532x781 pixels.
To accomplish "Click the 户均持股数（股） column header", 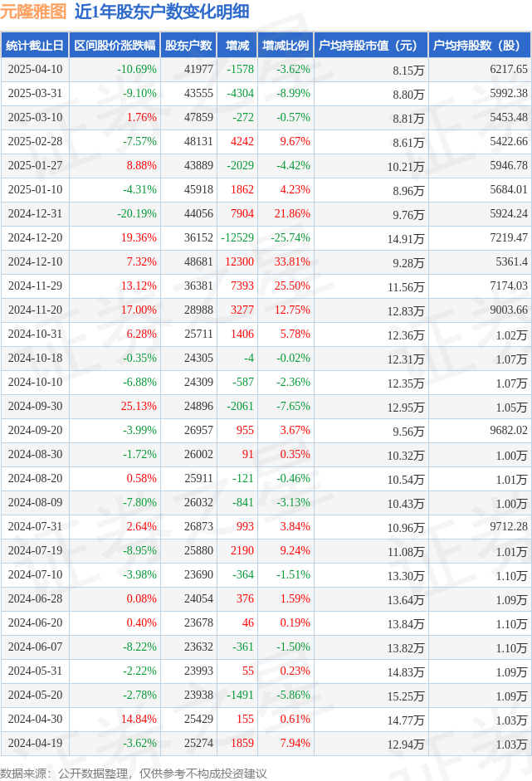I will (x=480, y=46).
